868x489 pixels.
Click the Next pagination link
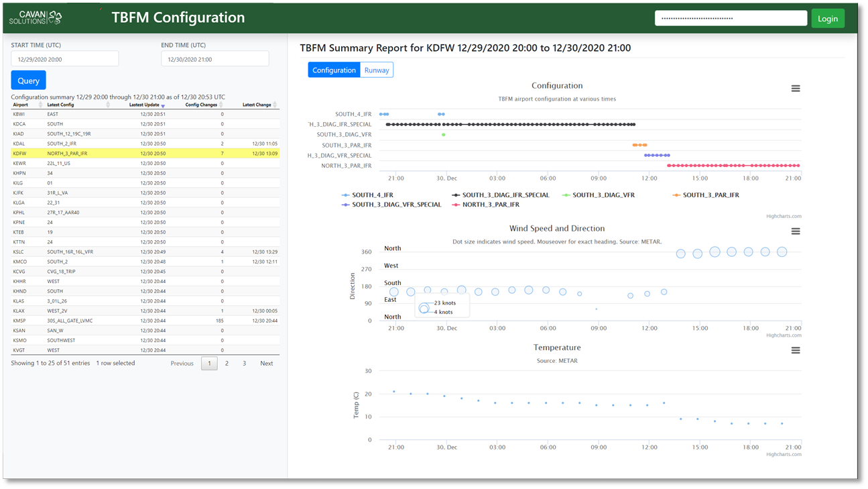coord(266,364)
